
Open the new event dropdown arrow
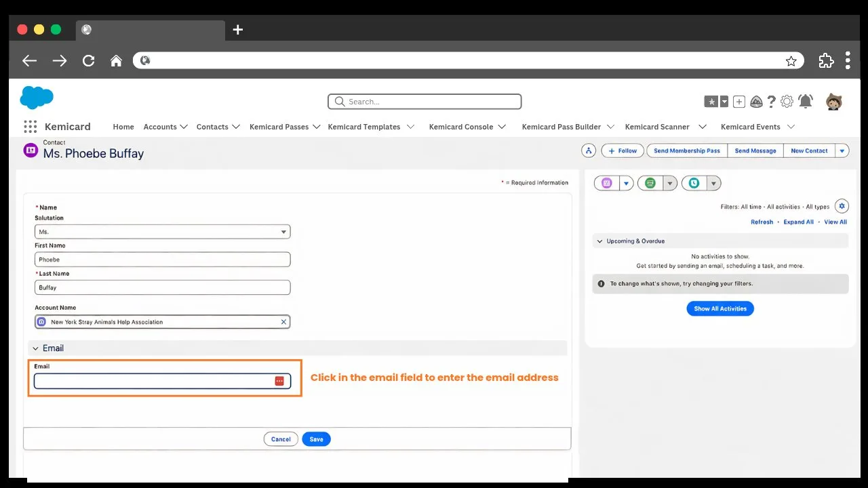coord(670,183)
